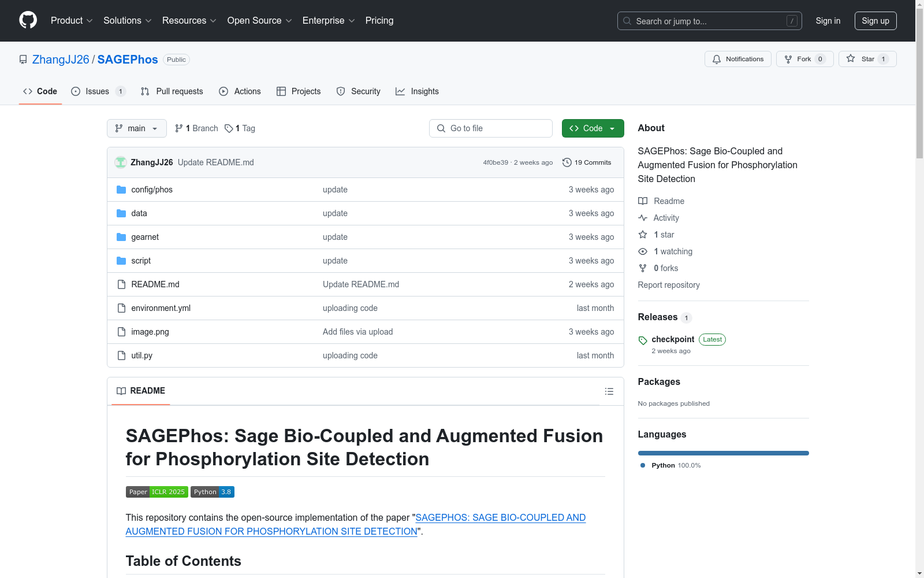Open the main branch selector dropdown
Screen dimensions: 924x578
(137, 128)
